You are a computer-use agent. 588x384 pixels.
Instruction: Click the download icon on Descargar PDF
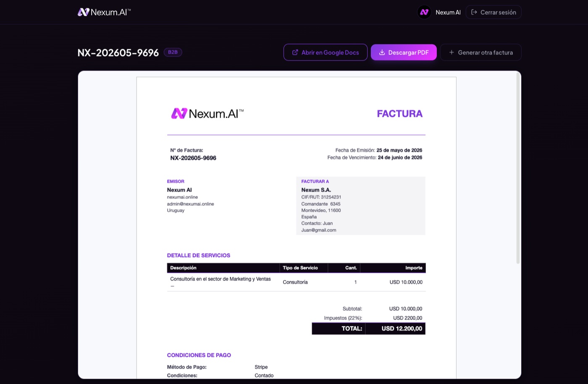coord(382,53)
